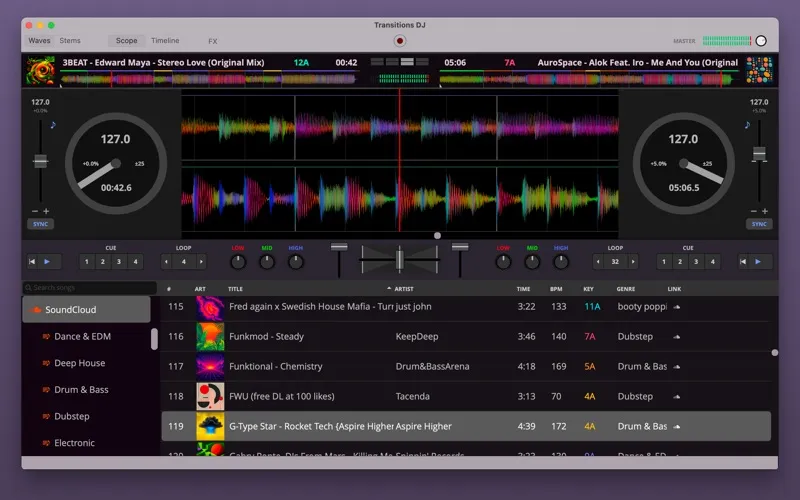Toggle key lock note icon on left deck

(x=53, y=124)
